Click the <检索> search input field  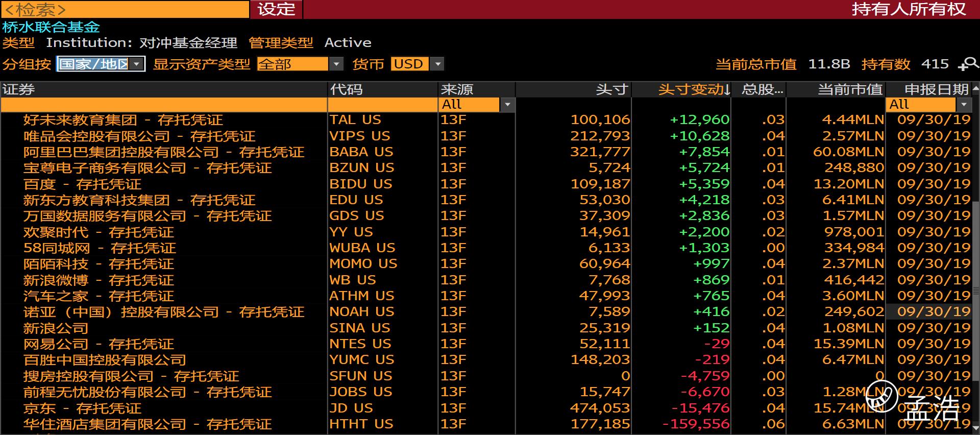pos(125,9)
